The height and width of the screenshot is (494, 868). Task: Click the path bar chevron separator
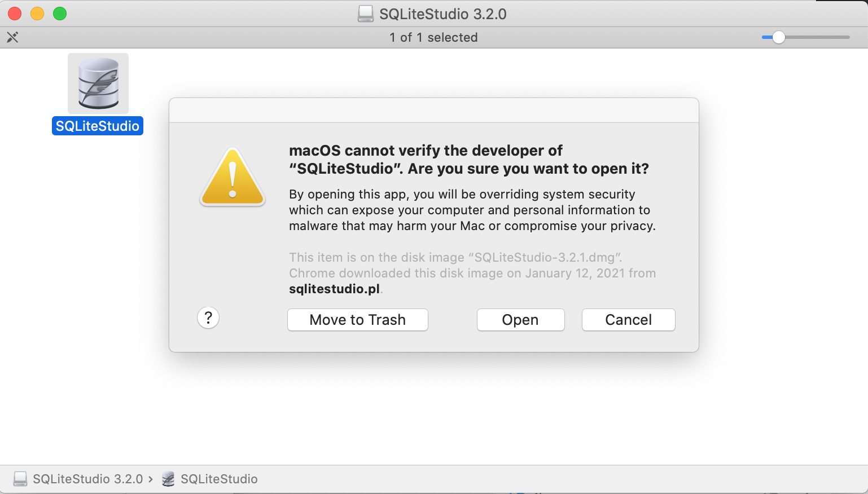point(151,479)
